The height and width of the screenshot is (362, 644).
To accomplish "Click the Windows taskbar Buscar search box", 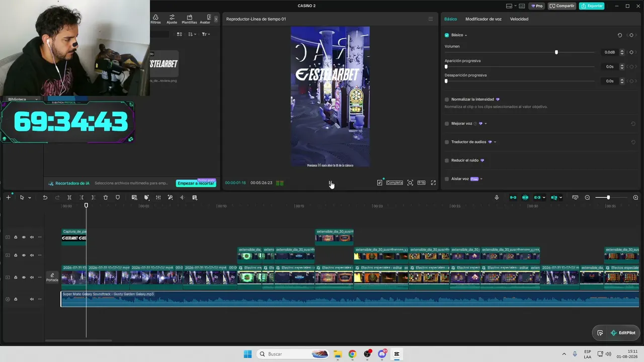I will point(293,354).
